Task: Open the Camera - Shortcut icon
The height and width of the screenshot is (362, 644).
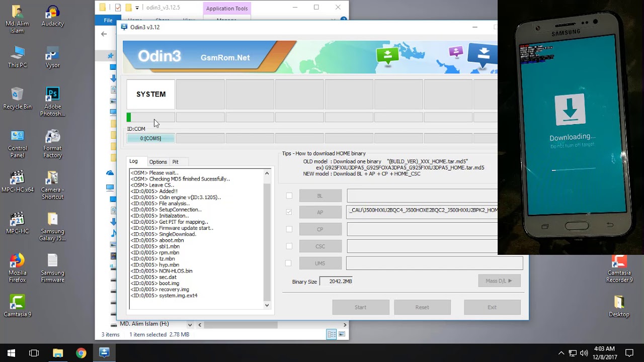Action: [x=52, y=186]
